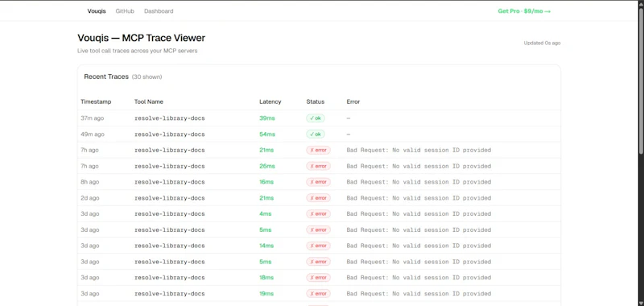Click the error badge in 8h ago row
644x306 pixels.
pyautogui.click(x=318, y=182)
